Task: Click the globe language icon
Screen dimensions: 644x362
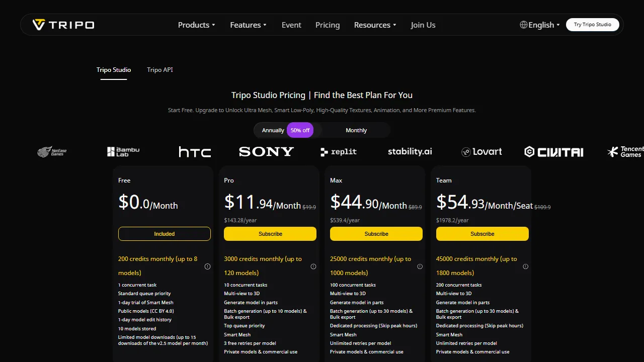Action: tap(524, 25)
